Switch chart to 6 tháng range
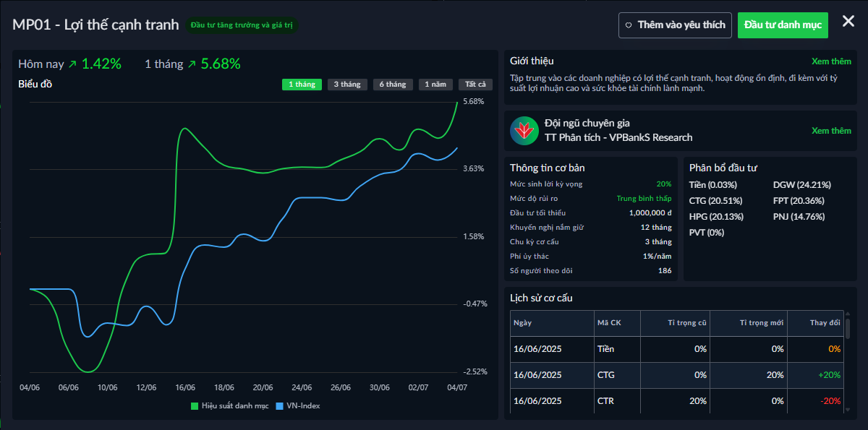868x430 pixels. (x=393, y=85)
